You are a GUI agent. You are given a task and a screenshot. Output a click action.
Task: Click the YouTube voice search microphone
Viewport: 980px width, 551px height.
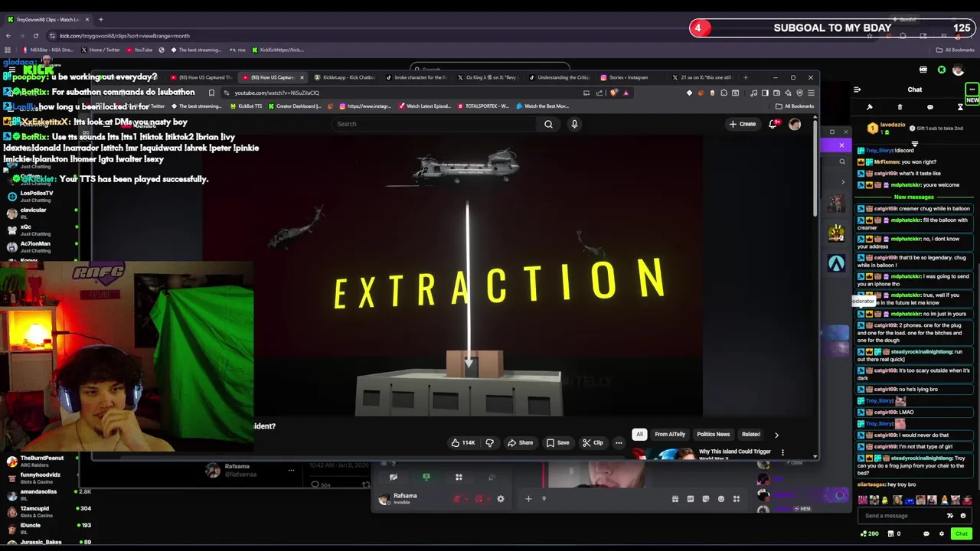coord(574,124)
